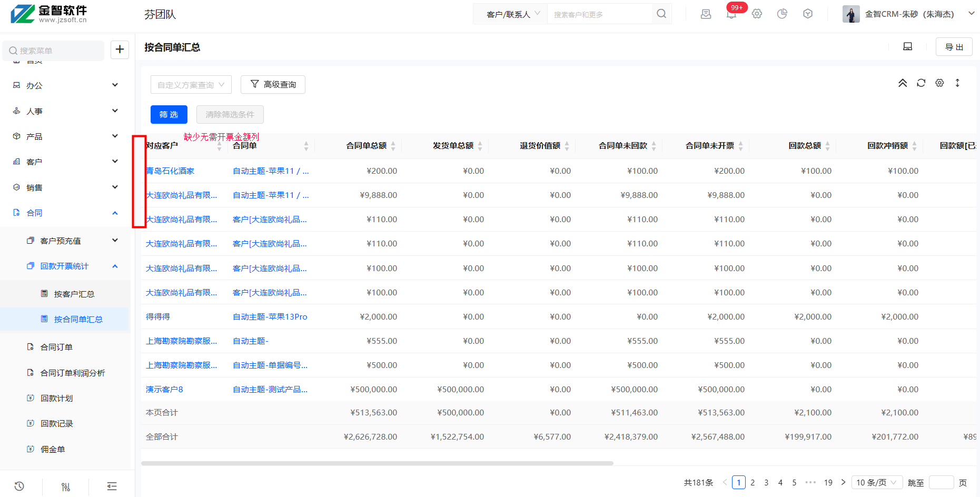Sort by 合同单总额 column
The height and width of the screenshot is (497, 980).
367,146
